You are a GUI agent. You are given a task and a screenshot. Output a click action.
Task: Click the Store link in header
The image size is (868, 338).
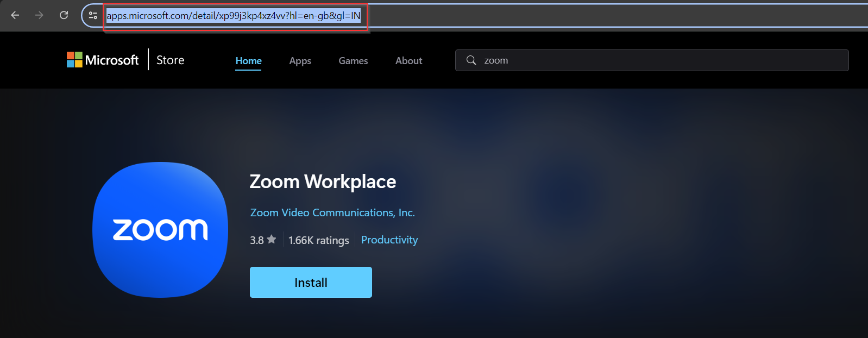pos(171,60)
